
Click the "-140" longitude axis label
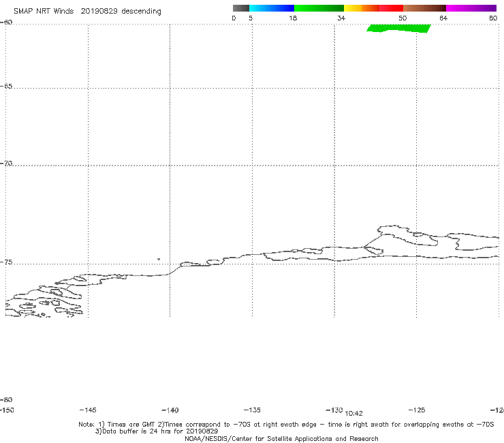[x=170, y=410]
